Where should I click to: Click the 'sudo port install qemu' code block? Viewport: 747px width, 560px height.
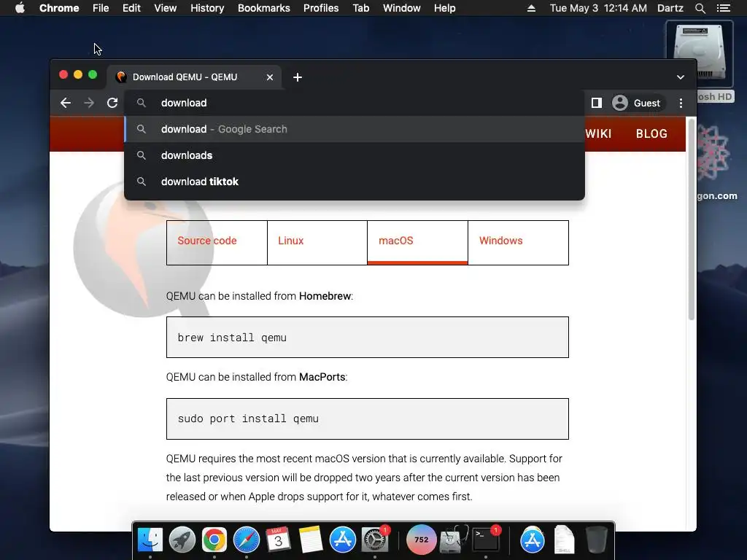pos(368,419)
